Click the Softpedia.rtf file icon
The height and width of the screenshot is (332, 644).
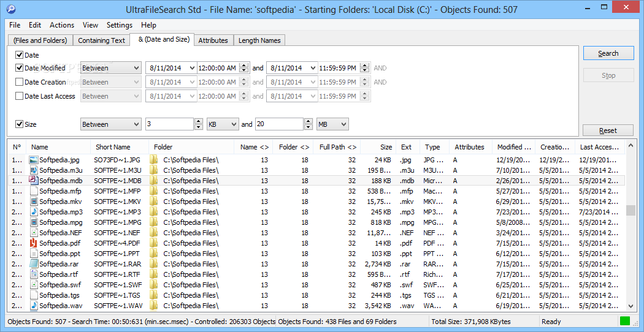click(x=34, y=274)
